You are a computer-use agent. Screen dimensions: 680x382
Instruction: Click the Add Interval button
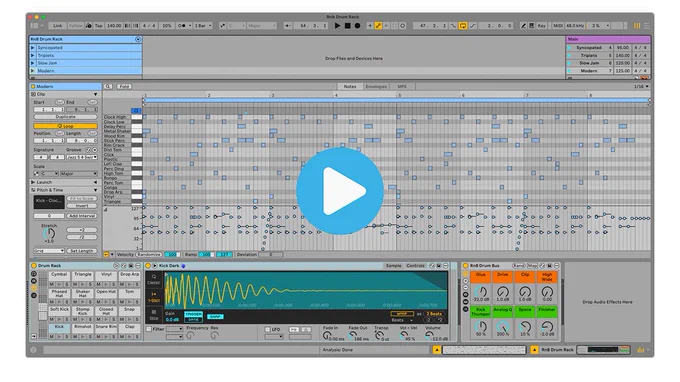(82, 215)
